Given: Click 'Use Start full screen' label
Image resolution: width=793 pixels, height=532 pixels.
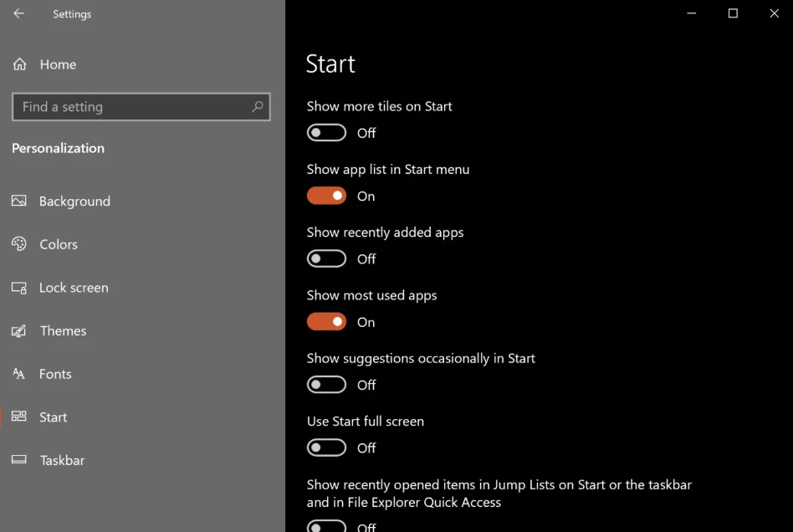Looking at the screenshot, I should [x=366, y=422].
